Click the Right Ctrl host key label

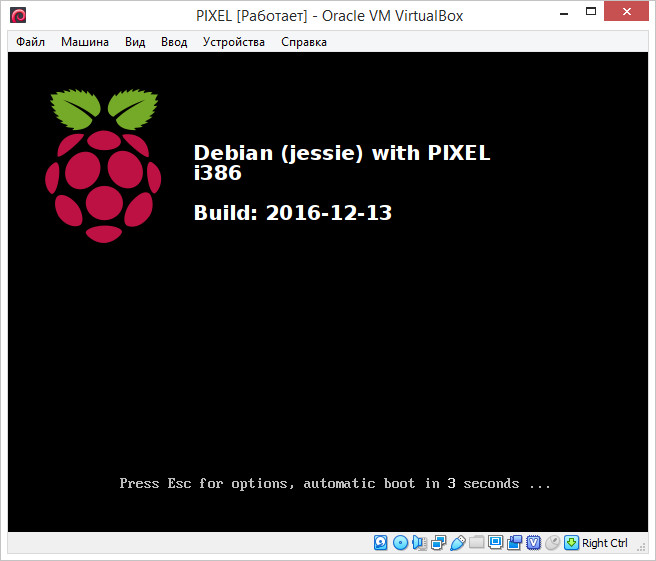point(605,543)
